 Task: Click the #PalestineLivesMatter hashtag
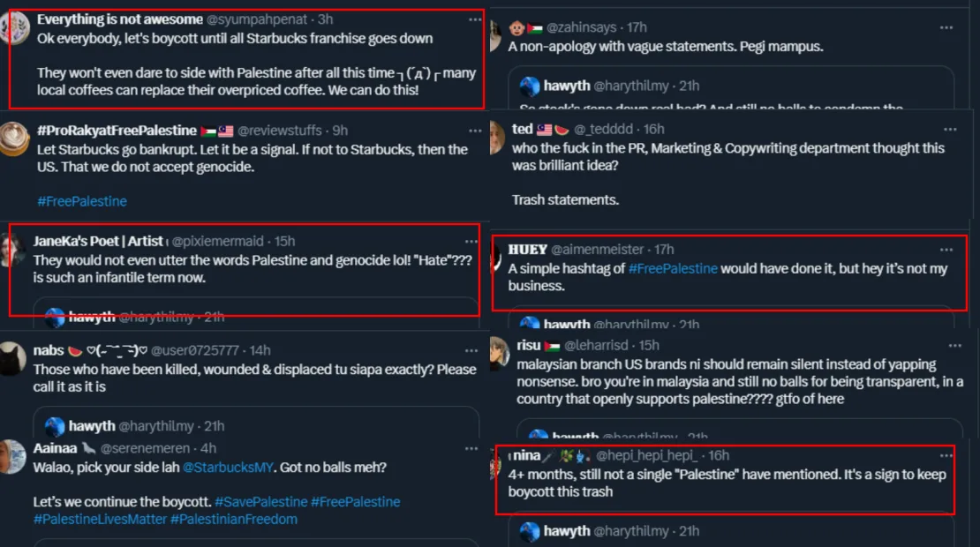point(100,519)
